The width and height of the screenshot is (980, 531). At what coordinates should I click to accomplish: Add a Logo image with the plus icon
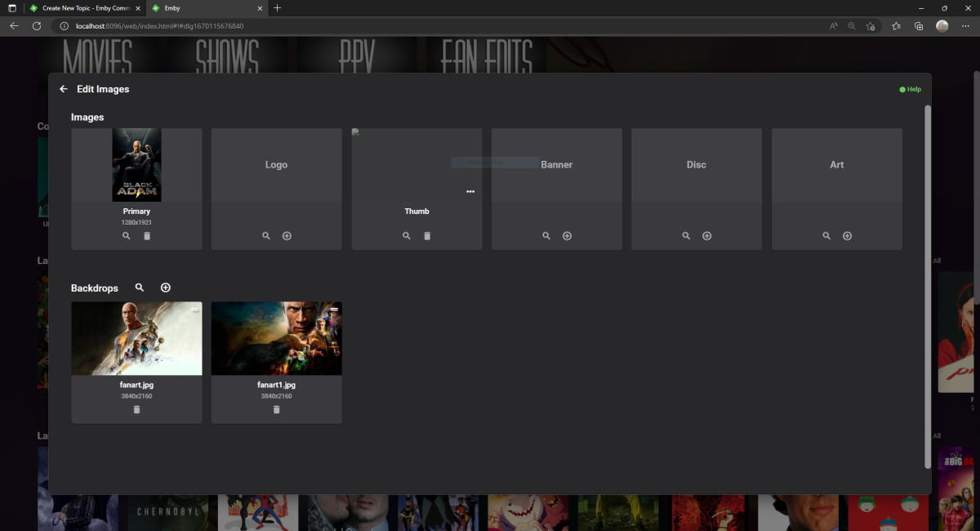287,236
